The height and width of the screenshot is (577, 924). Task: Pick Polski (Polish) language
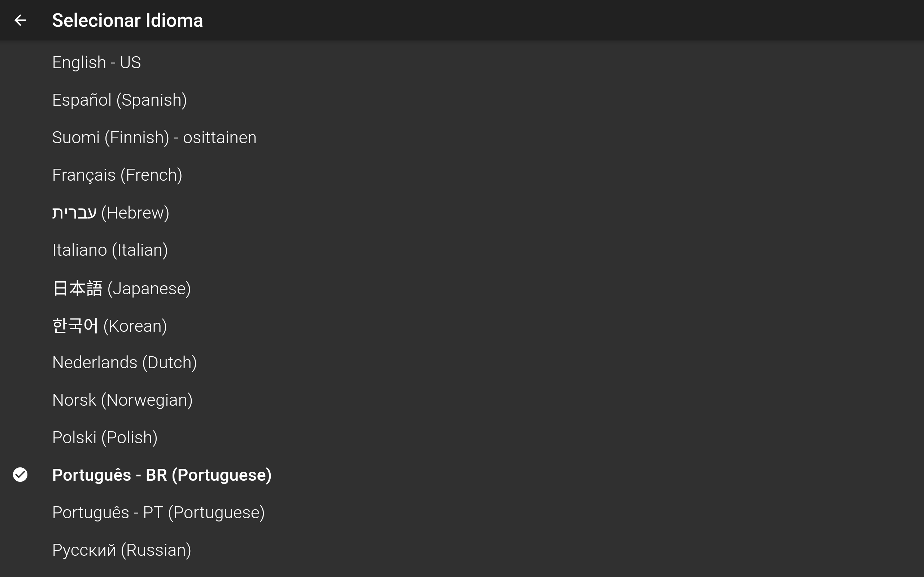[x=462, y=437]
